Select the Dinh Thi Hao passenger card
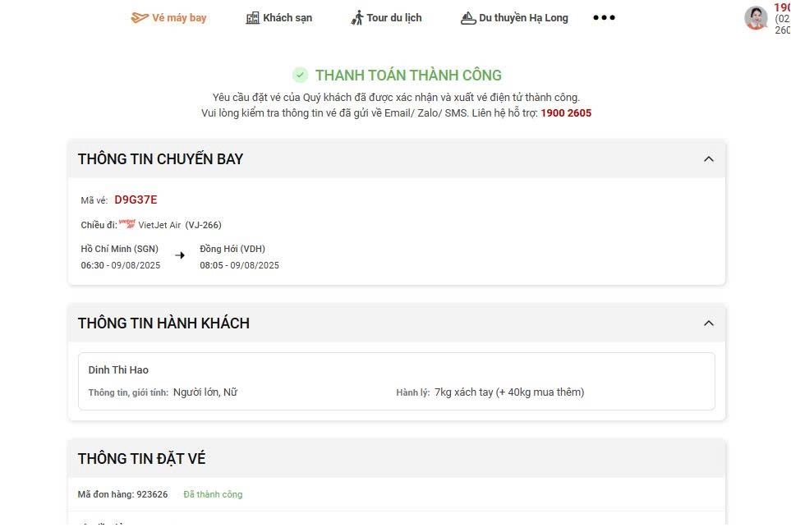This screenshot has width=791, height=532. coord(396,381)
